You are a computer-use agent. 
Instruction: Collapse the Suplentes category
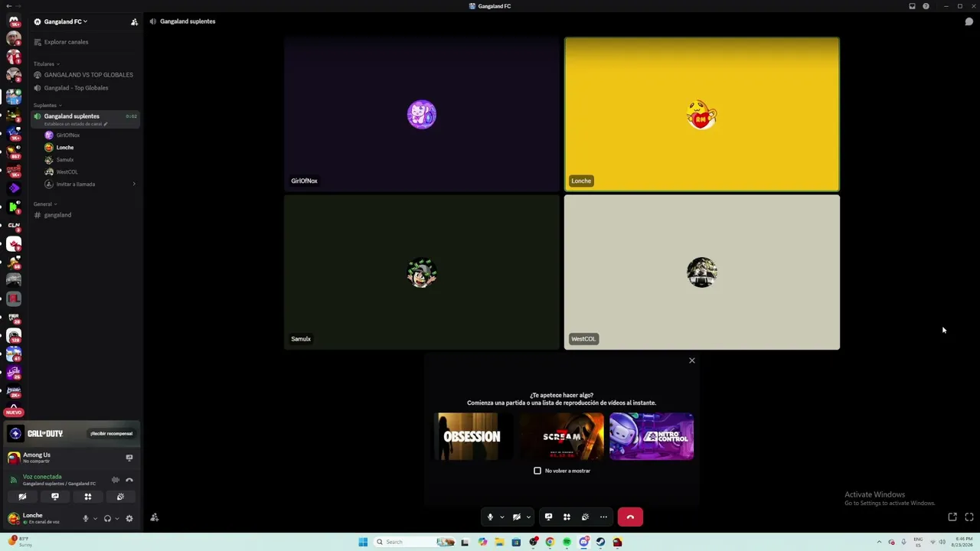click(47, 106)
